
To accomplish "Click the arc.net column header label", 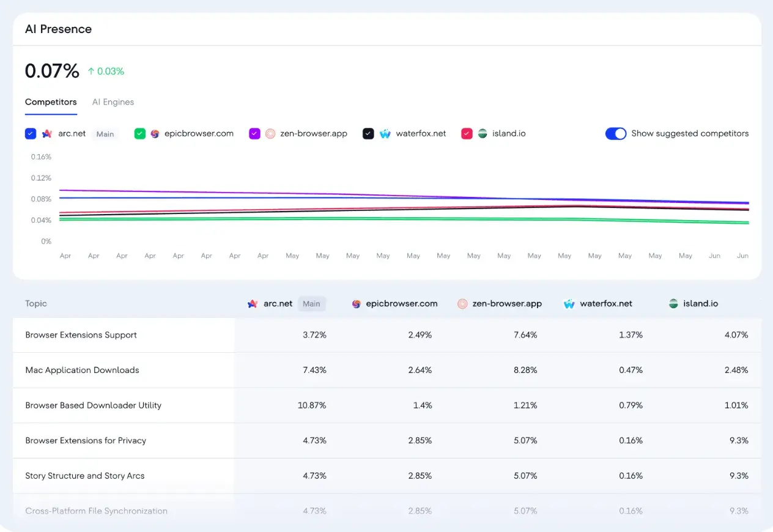I will click(x=278, y=303).
